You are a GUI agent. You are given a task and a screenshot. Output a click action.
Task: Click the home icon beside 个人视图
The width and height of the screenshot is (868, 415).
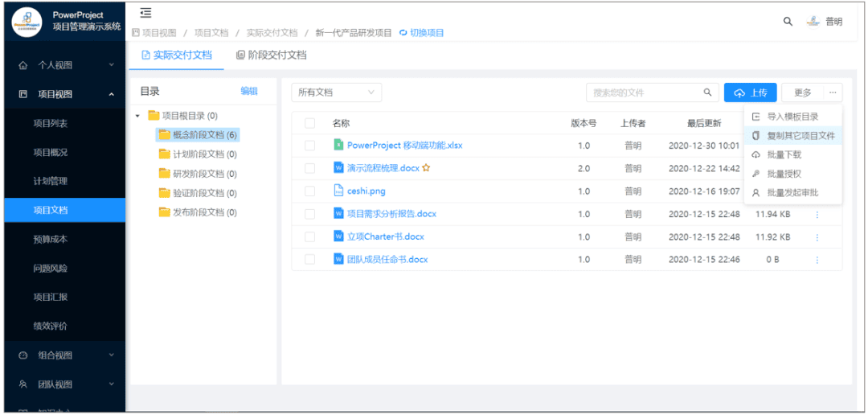23,65
